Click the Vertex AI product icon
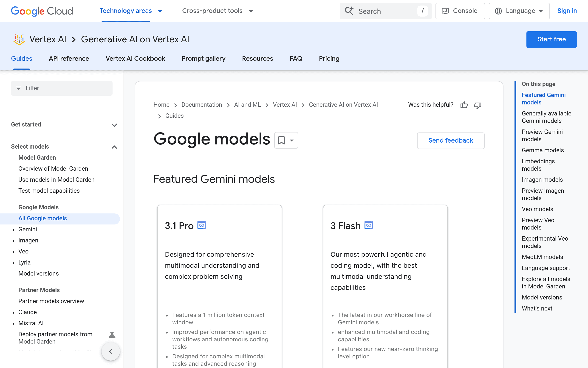This screenshot has width=588, height=368. pos(19,39)
